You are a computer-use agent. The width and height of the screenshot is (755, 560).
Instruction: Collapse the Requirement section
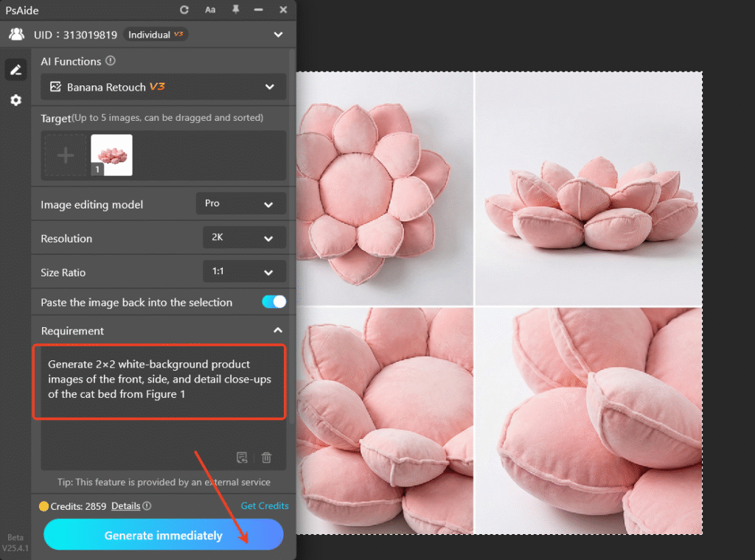point(278,330)
